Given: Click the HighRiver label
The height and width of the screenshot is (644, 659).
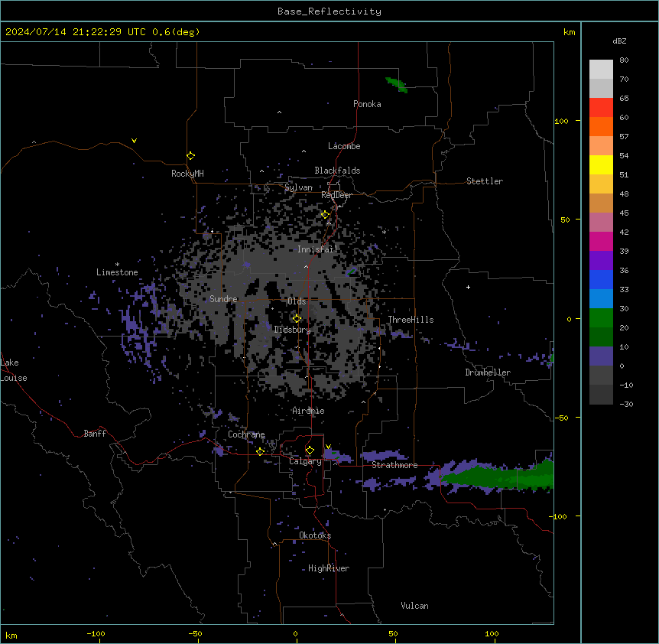Looking at the screenshot, I should [x=329, y=568].
